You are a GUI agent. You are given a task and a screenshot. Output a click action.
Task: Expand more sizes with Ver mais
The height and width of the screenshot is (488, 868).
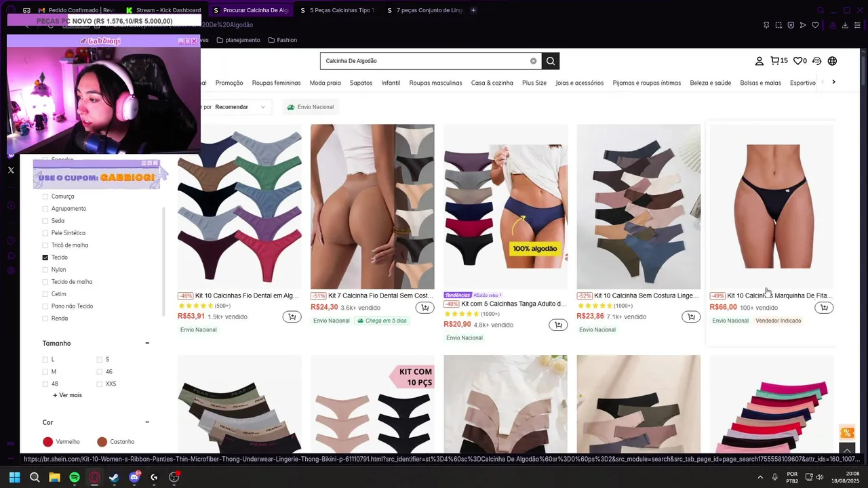point(67,395)
